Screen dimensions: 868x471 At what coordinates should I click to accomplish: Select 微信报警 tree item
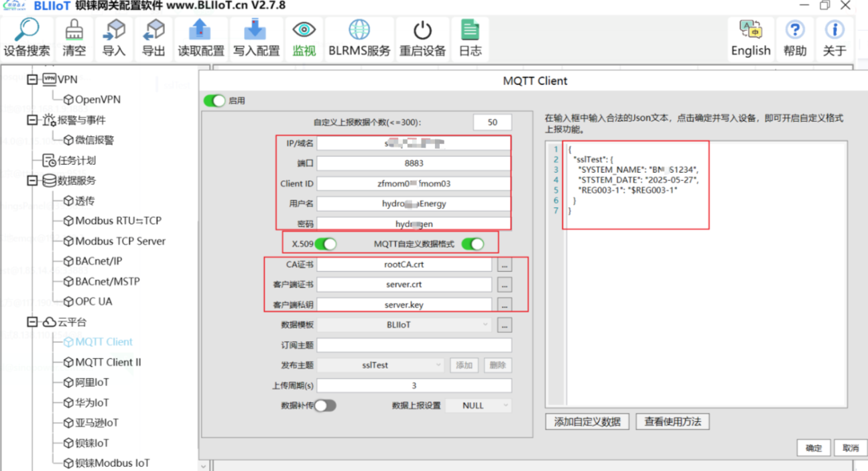coord(88,140)
